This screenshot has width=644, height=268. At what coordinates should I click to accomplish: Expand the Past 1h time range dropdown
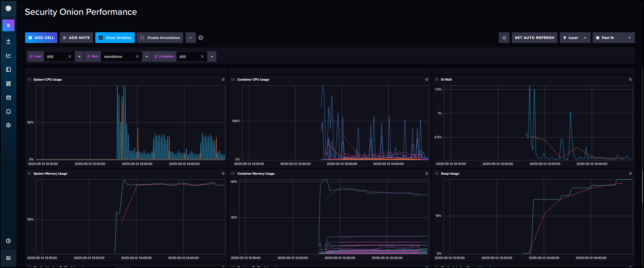[613, 38]
